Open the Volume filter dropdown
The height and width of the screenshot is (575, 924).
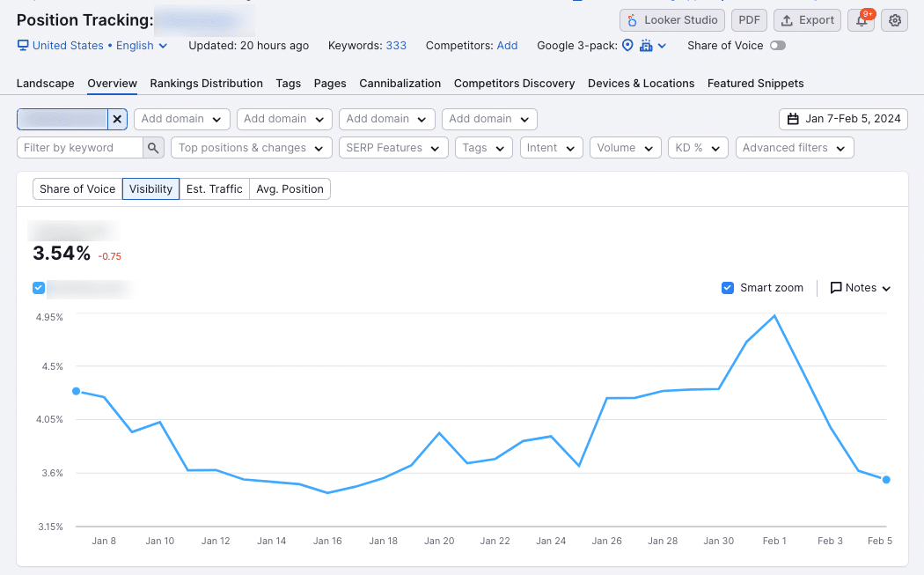point(625,147)
